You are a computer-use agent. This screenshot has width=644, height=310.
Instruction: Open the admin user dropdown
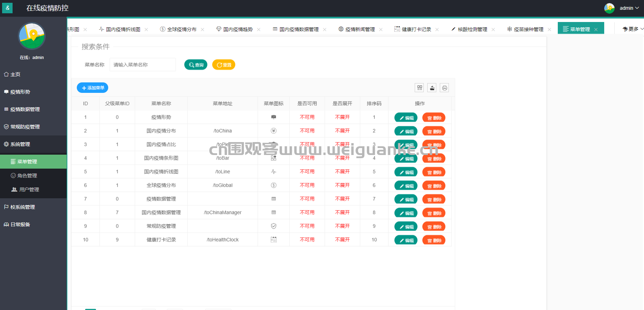pyautogui.click(x=629, y=8)
